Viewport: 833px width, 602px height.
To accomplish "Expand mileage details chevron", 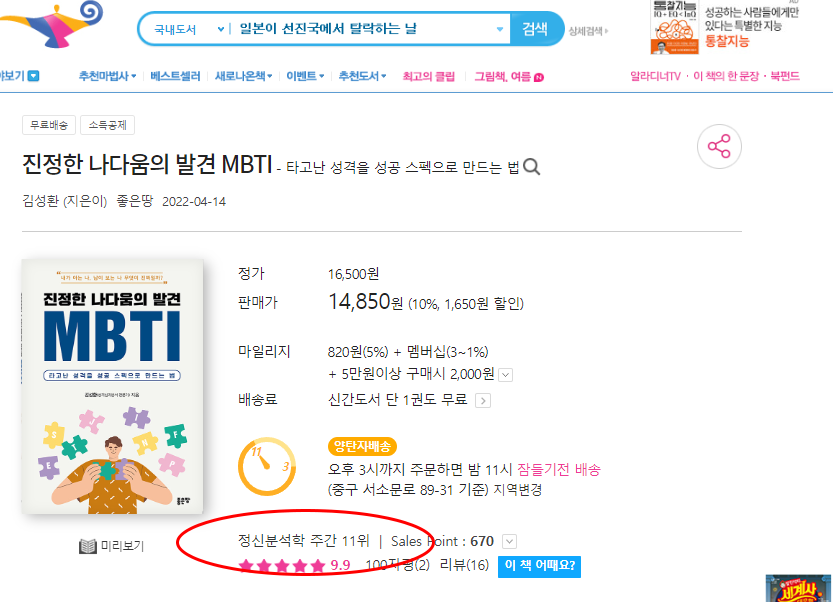I will [506, 375].
